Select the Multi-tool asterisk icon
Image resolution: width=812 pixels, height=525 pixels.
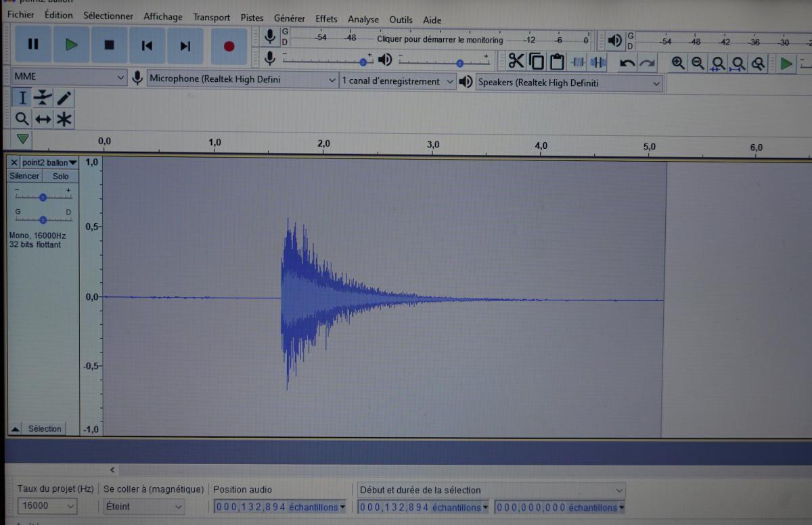click(x=64, y=119)
